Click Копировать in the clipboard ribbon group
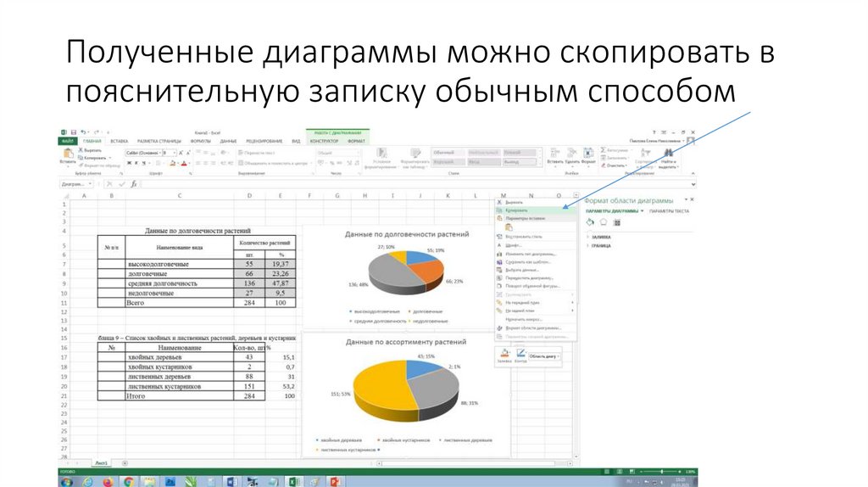This screenshot has width=868, height=487. pyautogui.click(x=94, y=158)
